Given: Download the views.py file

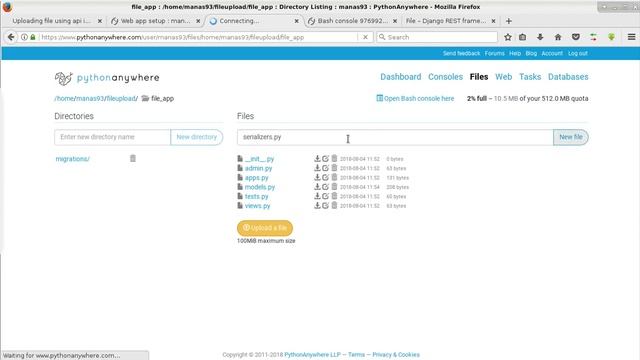Looking at the screenshot, I should [x=317, y=205].
